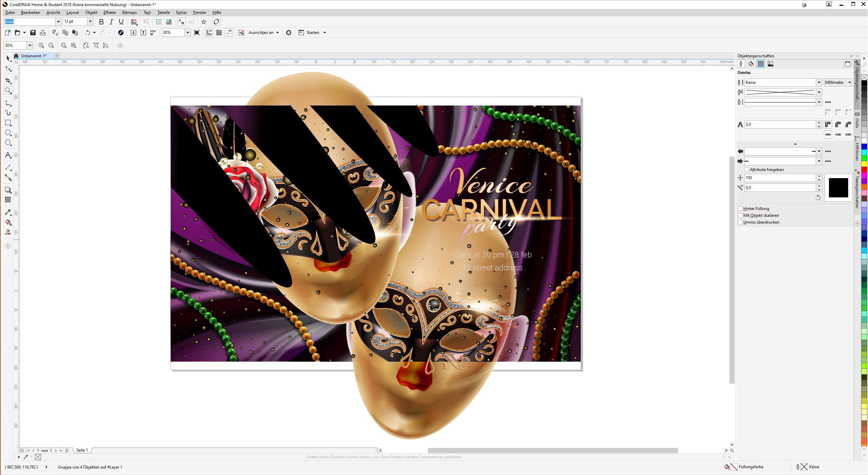Click the Undo arrow icon
The width and height of the screenshot is (868, 475).
click(x=88, y=33)
